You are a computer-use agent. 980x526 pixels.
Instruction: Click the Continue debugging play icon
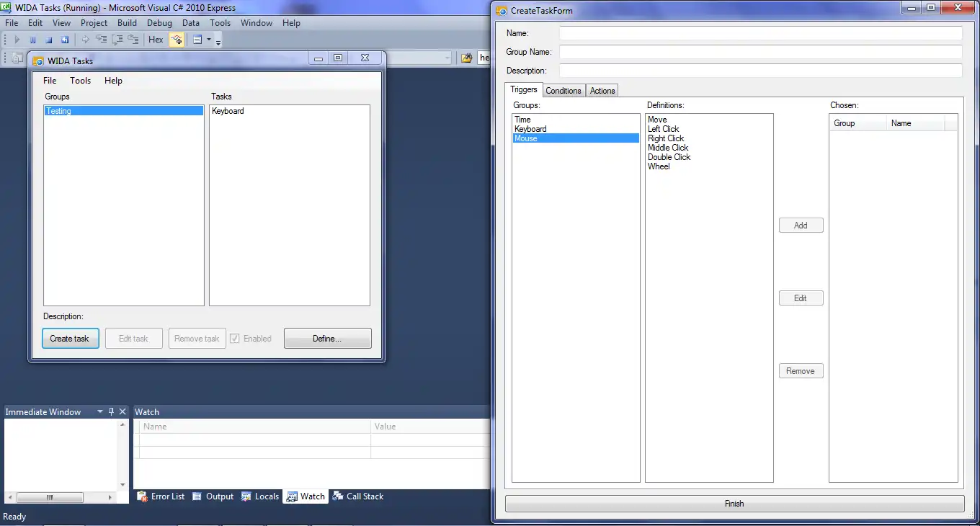pos(17,40)
